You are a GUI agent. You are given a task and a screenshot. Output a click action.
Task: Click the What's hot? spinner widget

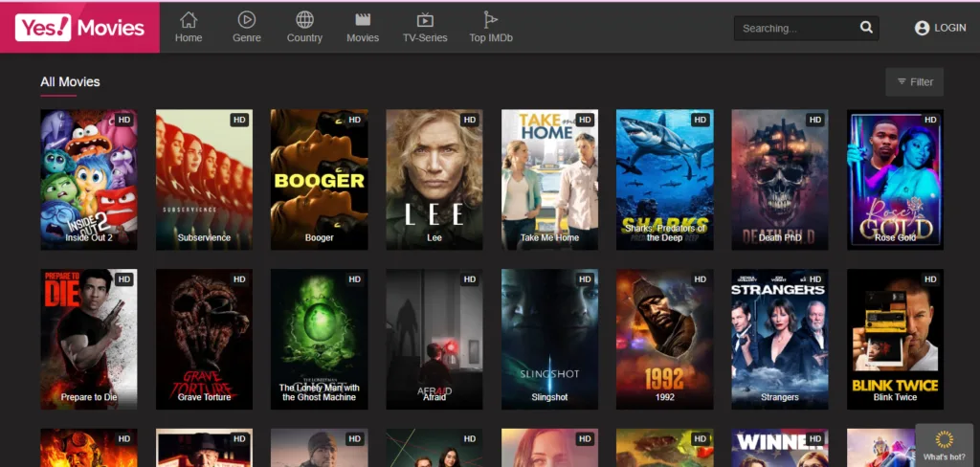[x=944, y=444]
